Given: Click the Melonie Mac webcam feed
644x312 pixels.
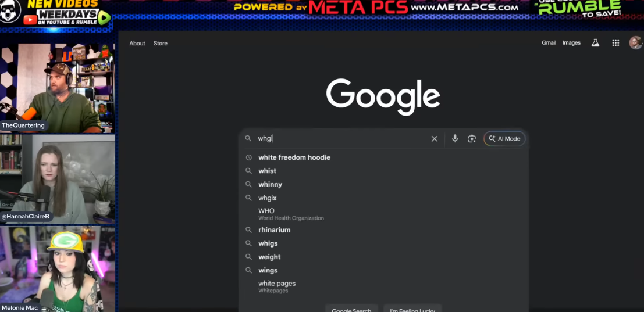Looking at the screenshot, I should 58,269.
